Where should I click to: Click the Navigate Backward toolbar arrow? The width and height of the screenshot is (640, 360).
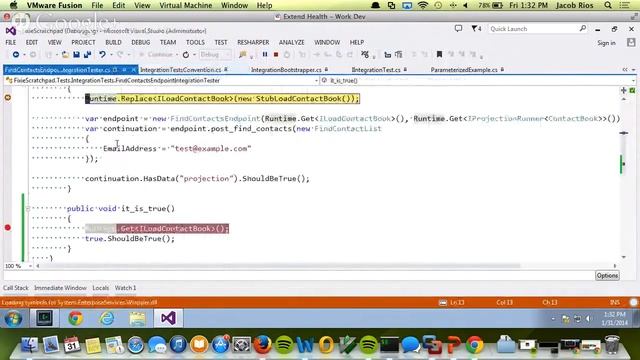point(16,55)
